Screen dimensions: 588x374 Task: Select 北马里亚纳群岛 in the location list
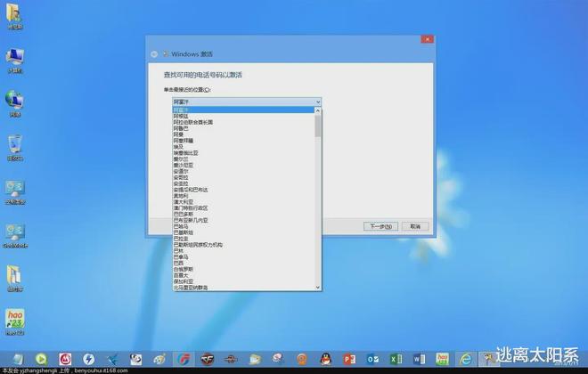tap(243, 288)
